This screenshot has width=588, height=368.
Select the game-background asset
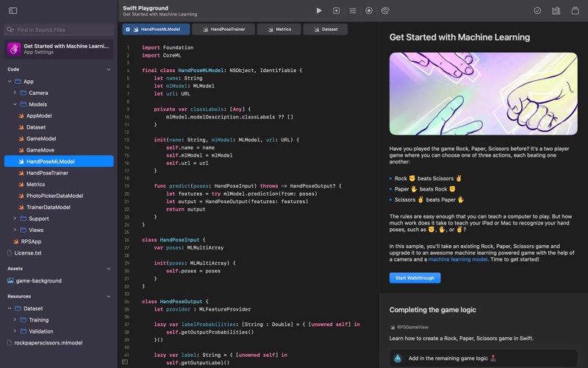point(39,280)
